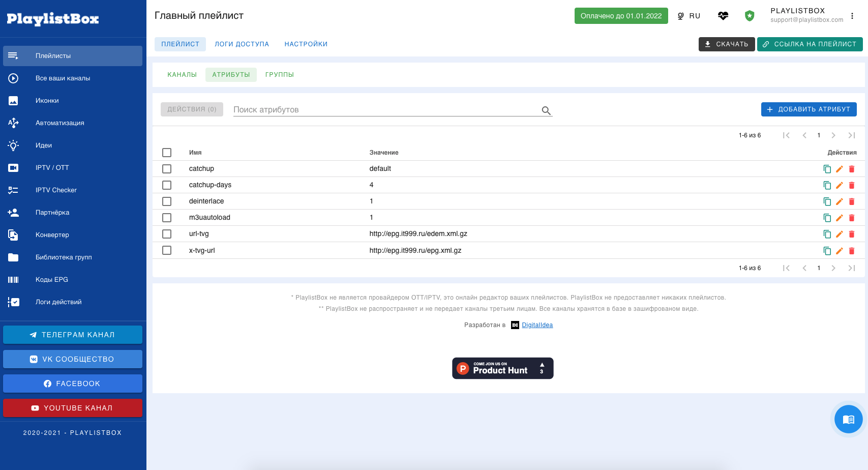The image size is (868, 470).
Task: Click the Ссылка на плейлист button
Action: tap(810, 44)
